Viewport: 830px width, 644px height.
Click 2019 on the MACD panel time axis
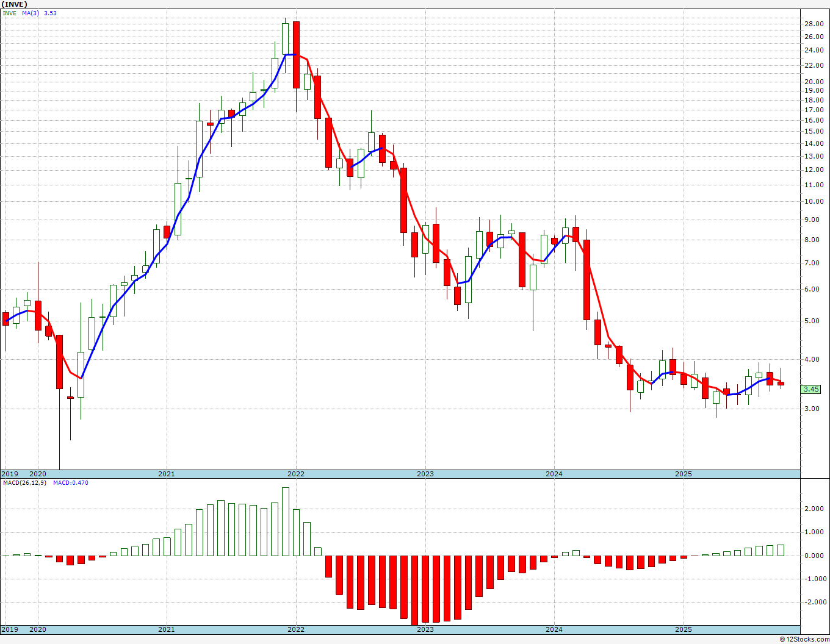(x=10, y=629)
